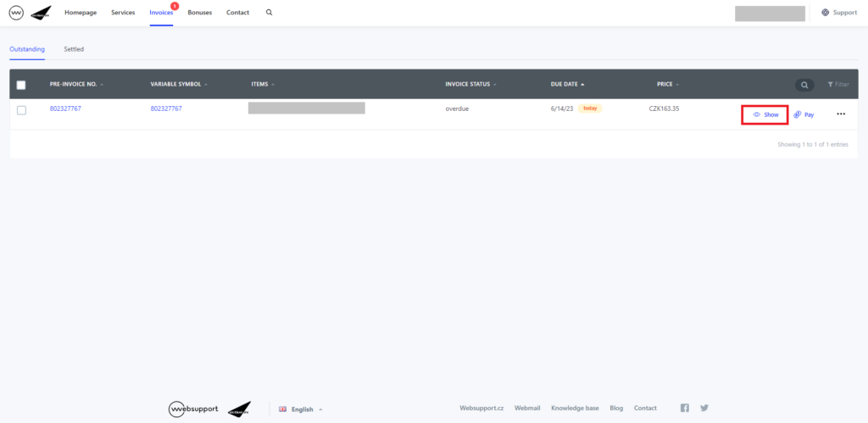Screen dimensions: 868x423
Task: Open pre-invoice number 802327767 link
Action: click(65, 109)
